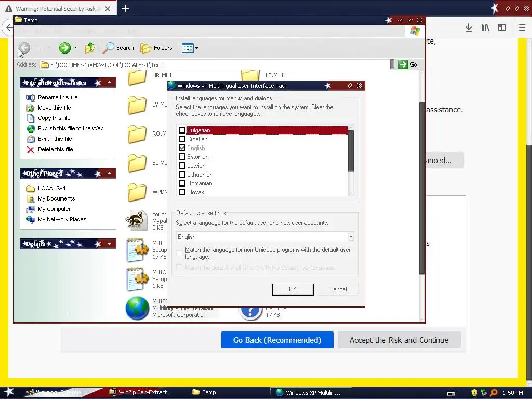Collapse the File and Folder Tasks panel
Viewport: 532px width, 399px height.
coord(109,83)
